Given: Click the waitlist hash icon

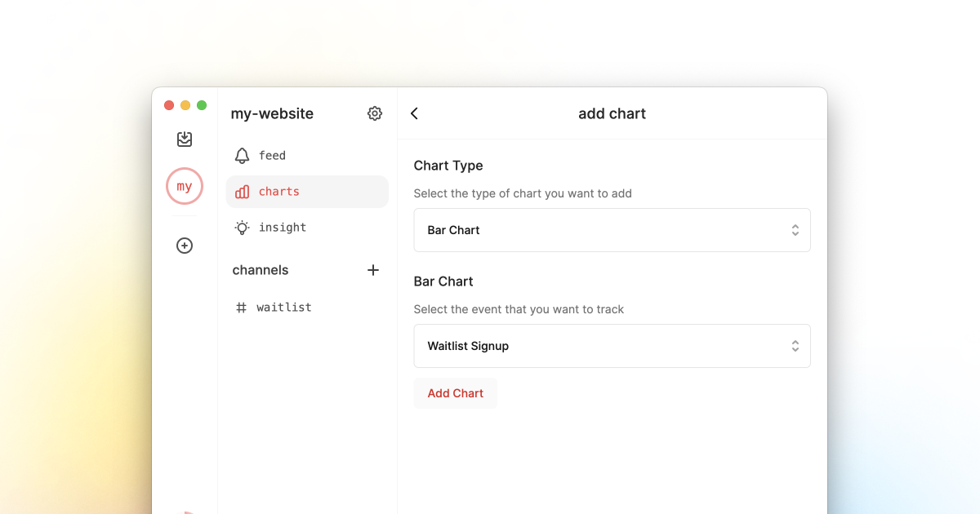Looking at the screenshot, I should [x=241, y=308].
